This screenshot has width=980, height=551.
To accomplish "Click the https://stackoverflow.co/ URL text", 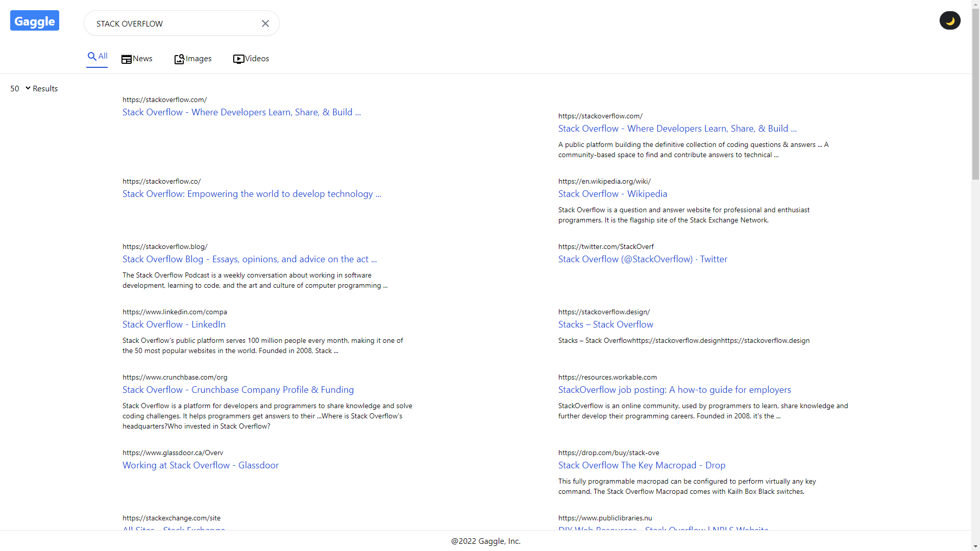I will (x=161, y=181).
